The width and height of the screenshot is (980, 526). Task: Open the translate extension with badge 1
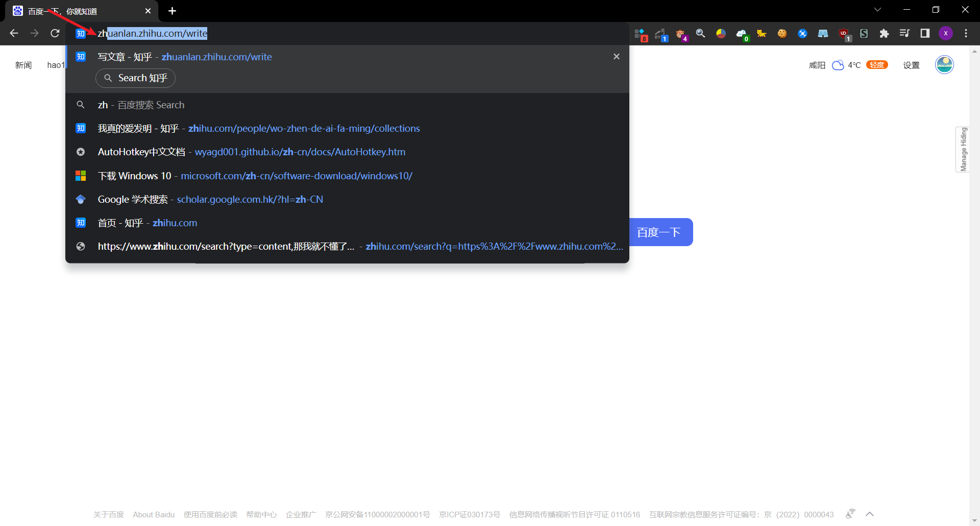[661, 34]
